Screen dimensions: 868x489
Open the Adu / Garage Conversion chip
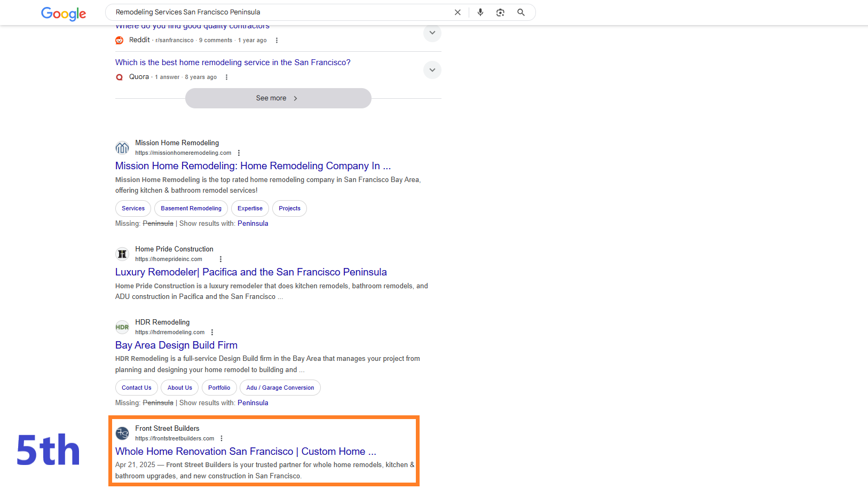[x=280, y=388]
